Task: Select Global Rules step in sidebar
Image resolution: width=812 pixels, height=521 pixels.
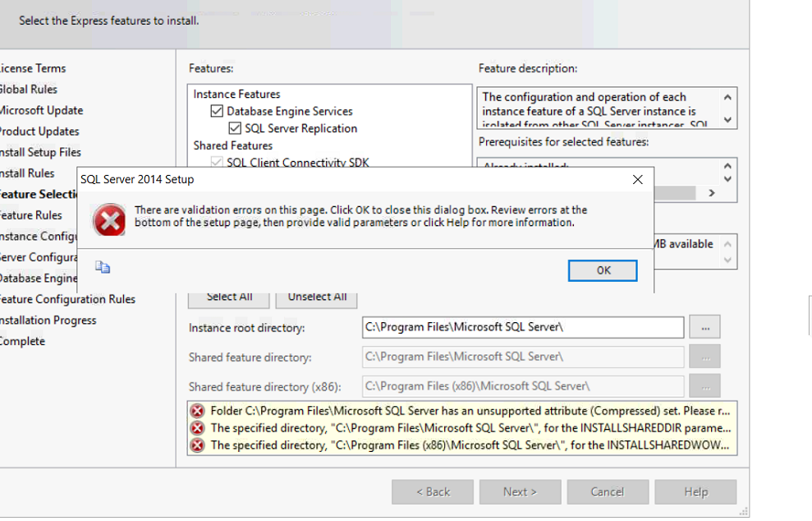Action: [x=28, y=90]
